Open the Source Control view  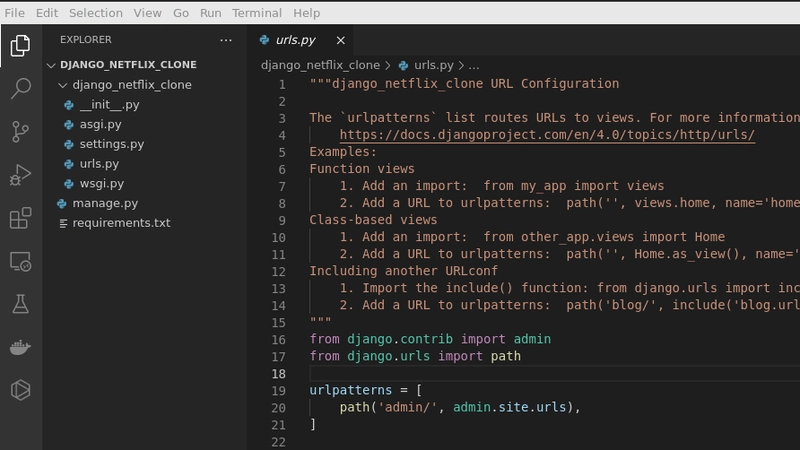pos(20,131)
